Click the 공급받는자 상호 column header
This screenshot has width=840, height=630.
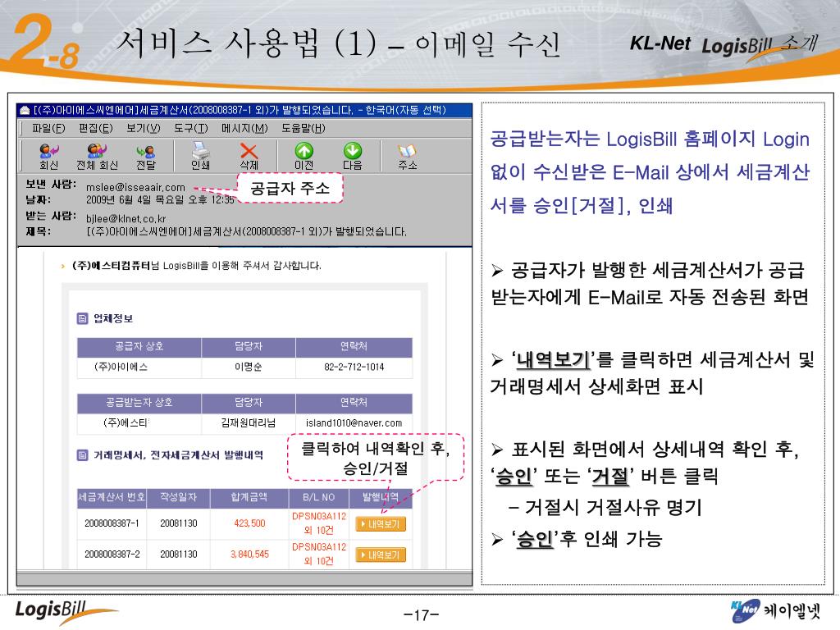pyautogui.click(x=139, y=402)
